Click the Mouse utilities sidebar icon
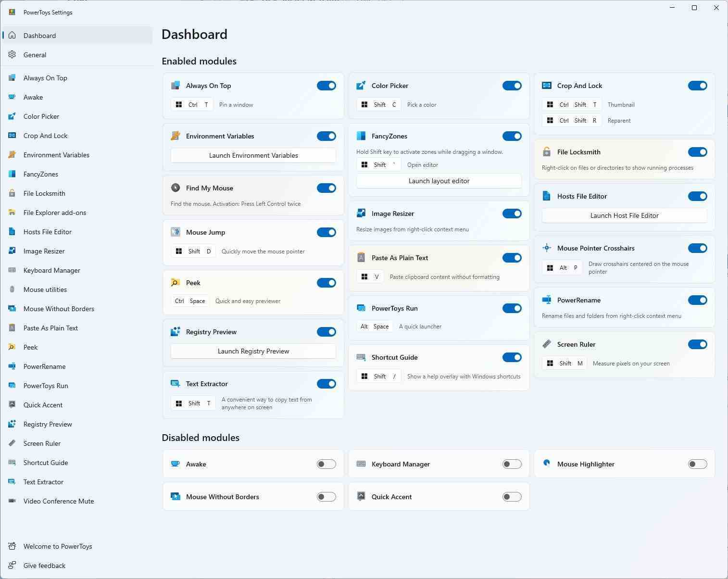 [12, 289]
